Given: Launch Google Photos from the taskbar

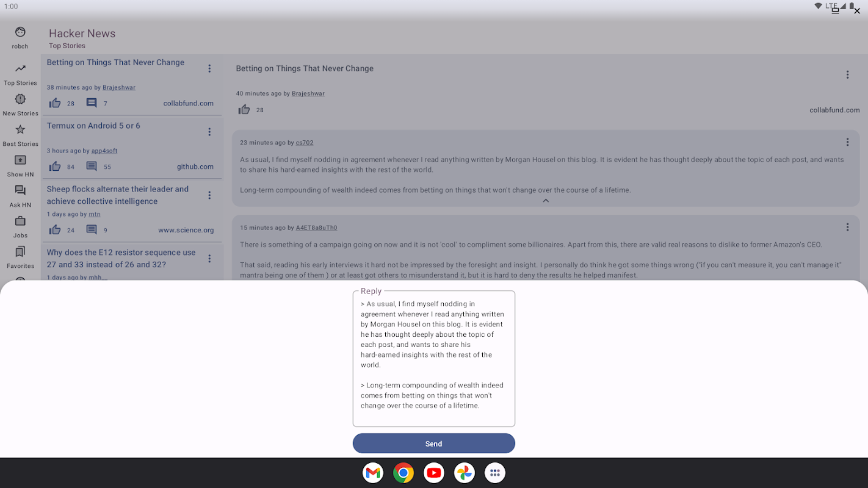Looking at the screenshot, I should pos(465,473).
